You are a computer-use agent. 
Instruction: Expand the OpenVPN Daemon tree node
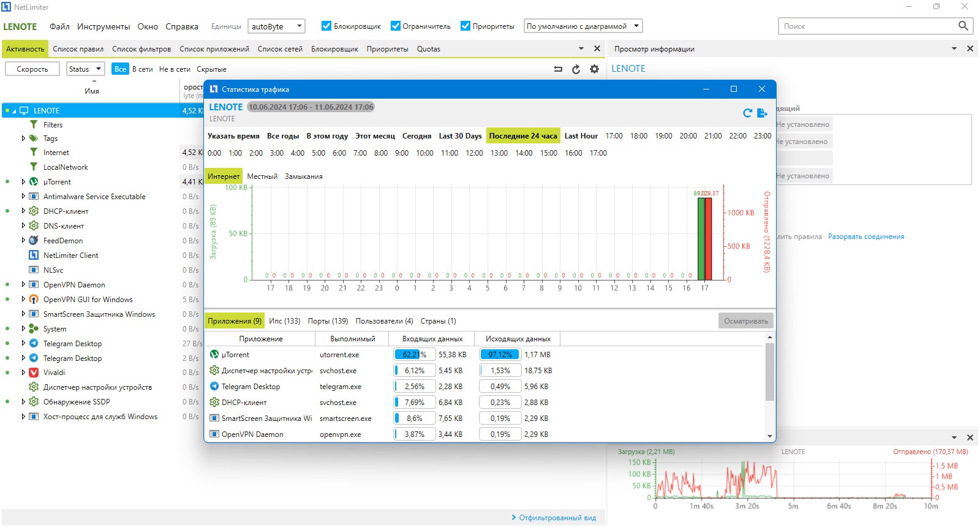pyautogui.click(x=23, y=284)
